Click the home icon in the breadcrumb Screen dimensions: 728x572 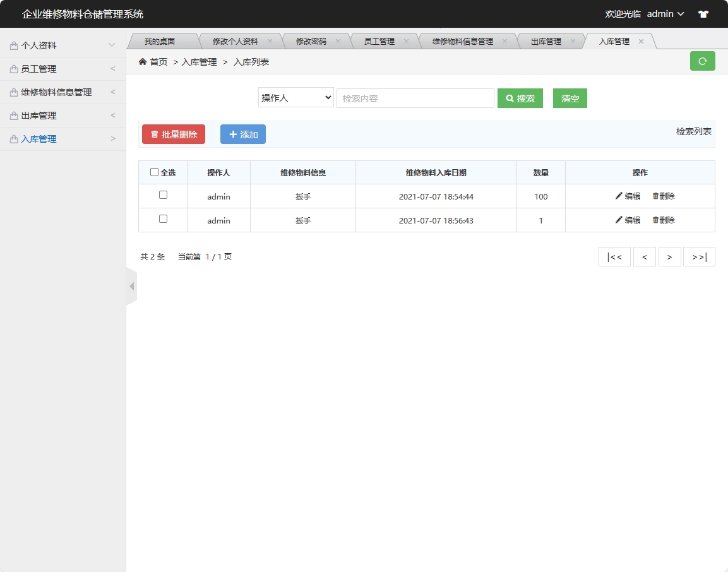(143, 62)
